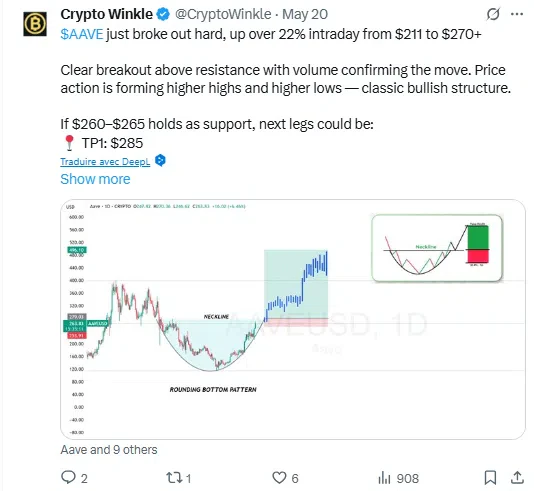Open the Crypto Winkle profile avatar
Viewport: 534px width, 491px height.
click(x=35, y=24)
